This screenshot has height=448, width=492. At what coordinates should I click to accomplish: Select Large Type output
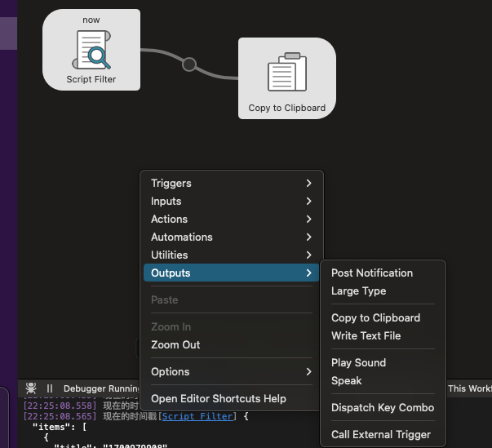click(358, 291)
